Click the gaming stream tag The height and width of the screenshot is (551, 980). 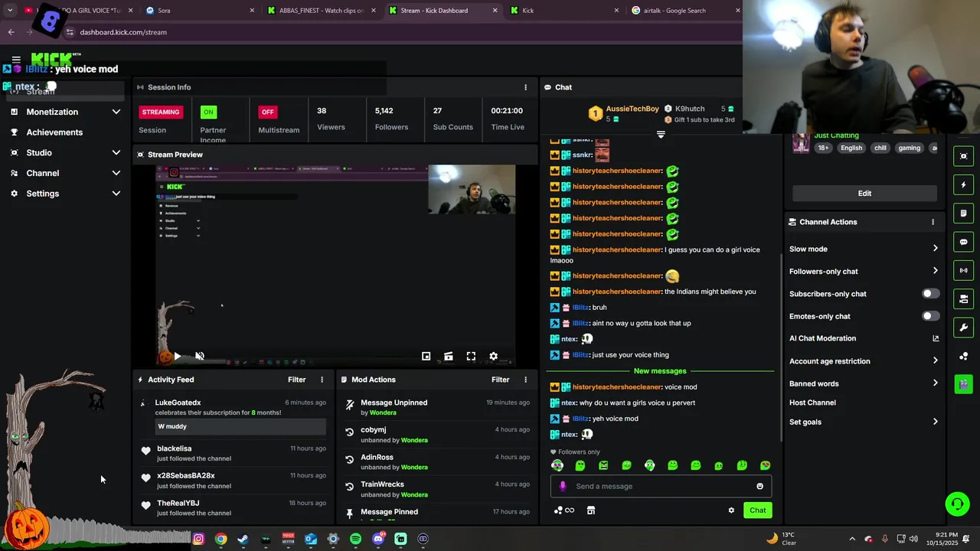point(910,148)
